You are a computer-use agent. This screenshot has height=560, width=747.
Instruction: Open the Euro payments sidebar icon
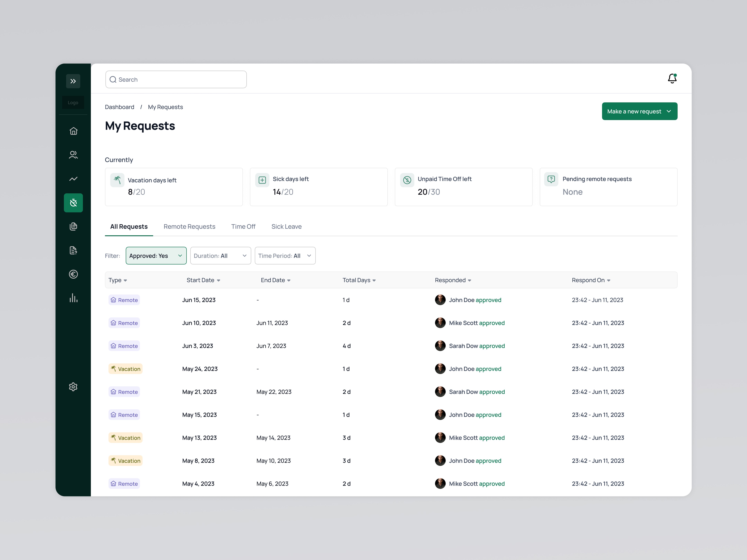(73, 274)
